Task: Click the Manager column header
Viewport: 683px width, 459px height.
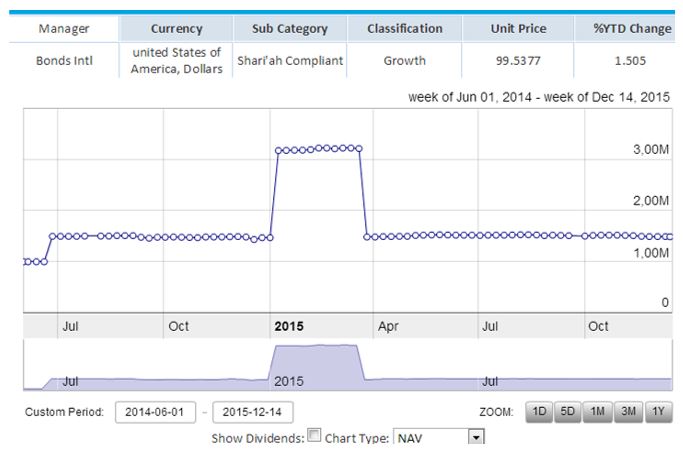Action: click(x=64, y=29)
